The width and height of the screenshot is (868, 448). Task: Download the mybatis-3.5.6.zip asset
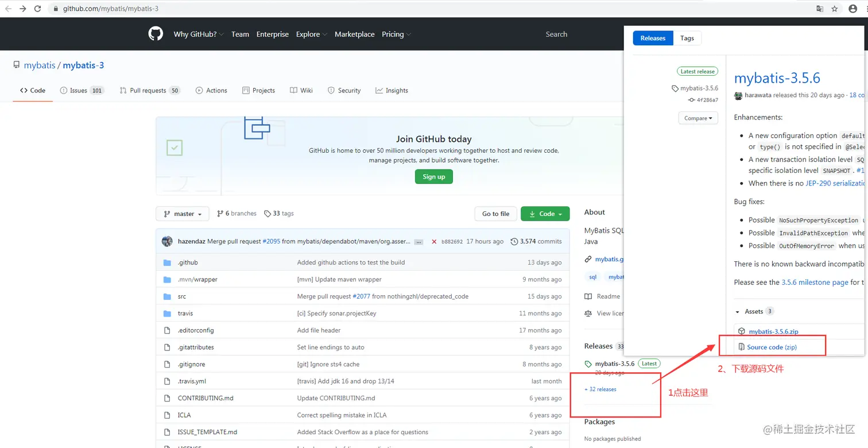pos(773,331)
